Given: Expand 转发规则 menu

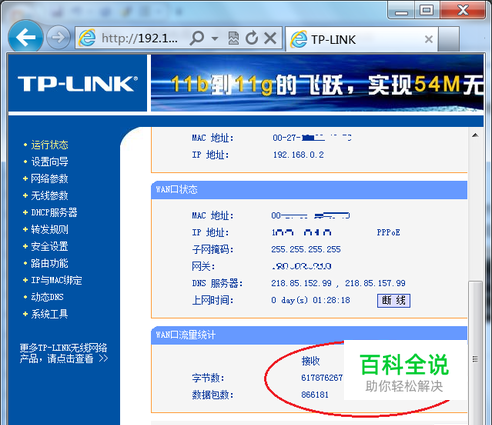Looking at the screenshot, I should (x=49, y=229).
